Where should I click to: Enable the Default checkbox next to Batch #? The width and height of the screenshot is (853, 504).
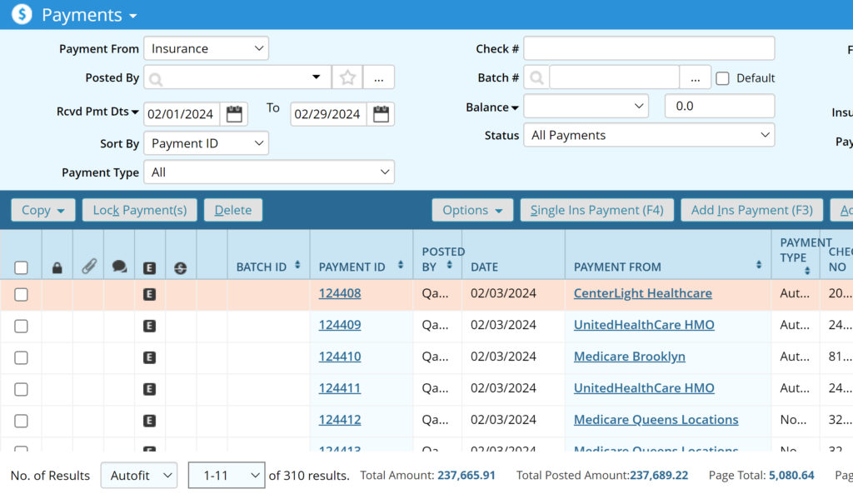click(x=722, y=78)
